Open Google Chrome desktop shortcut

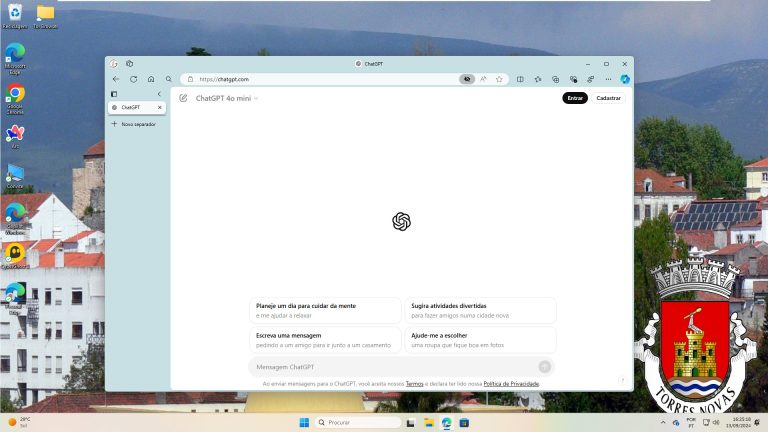point(15,99)
